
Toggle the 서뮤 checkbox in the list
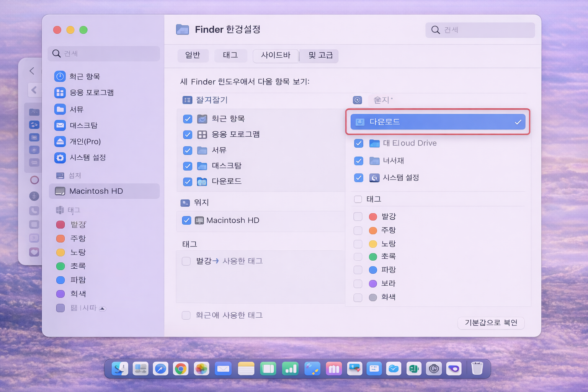188,150
